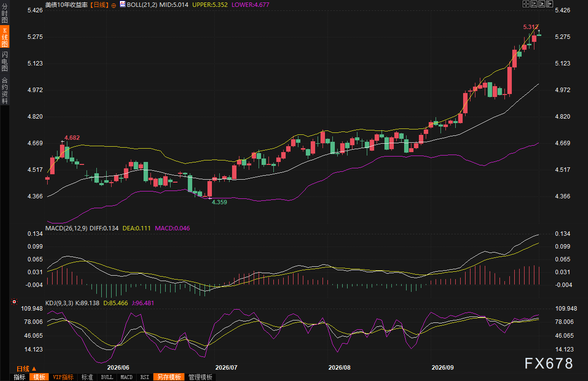This screenshot has width=588, height=381.
Task: Click the 美债10年收益率 title text
Action: 66,5
